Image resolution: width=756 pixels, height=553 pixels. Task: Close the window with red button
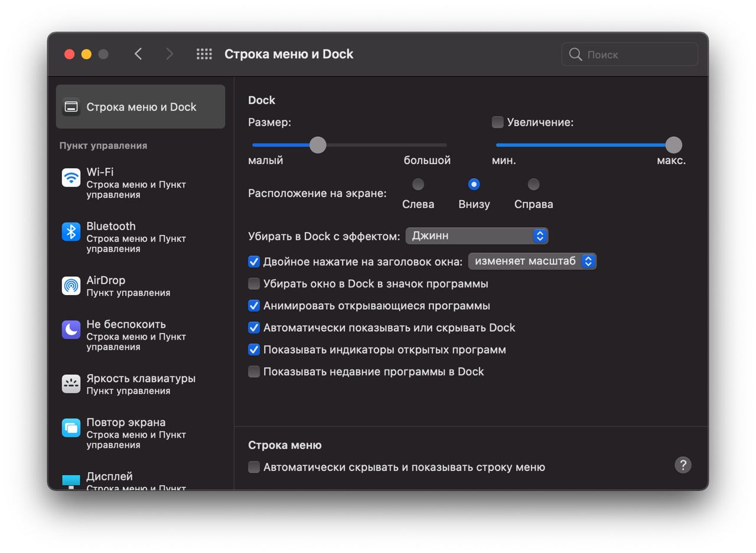click(69, 54)
